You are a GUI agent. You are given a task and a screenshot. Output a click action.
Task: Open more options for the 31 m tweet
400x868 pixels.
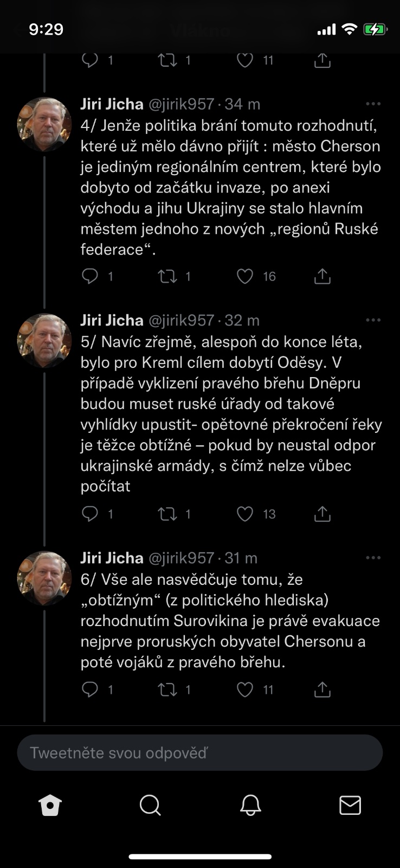[373, 558]
